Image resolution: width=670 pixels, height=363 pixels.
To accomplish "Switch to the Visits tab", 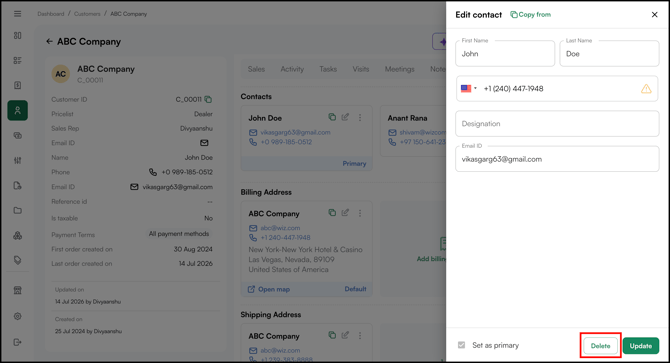I will click(x=361, y=69).
